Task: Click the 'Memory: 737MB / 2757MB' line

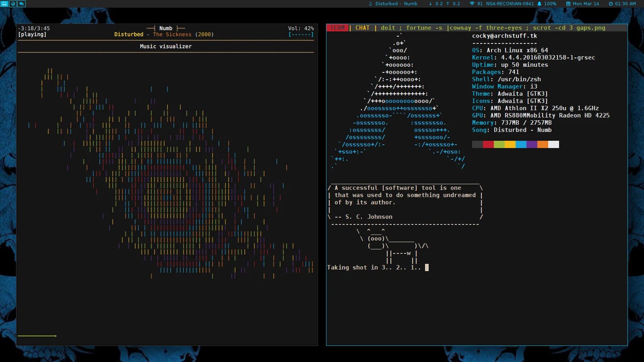Action: coord(512,123)
